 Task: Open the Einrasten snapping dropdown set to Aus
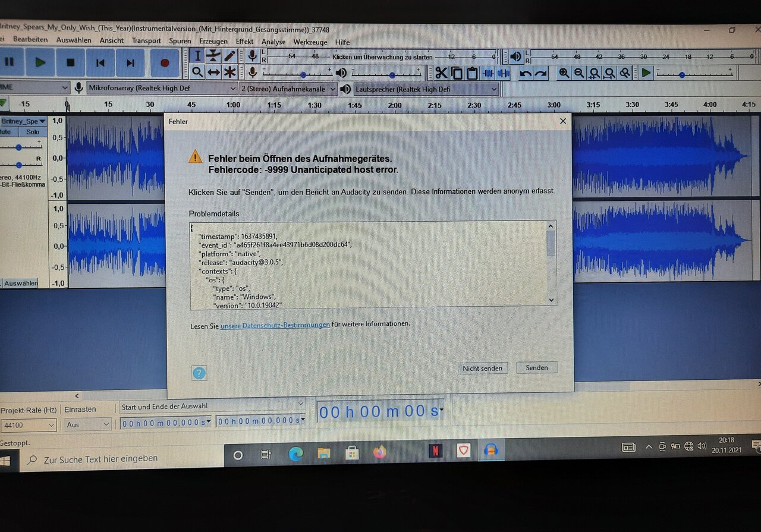tap(87, 425)
